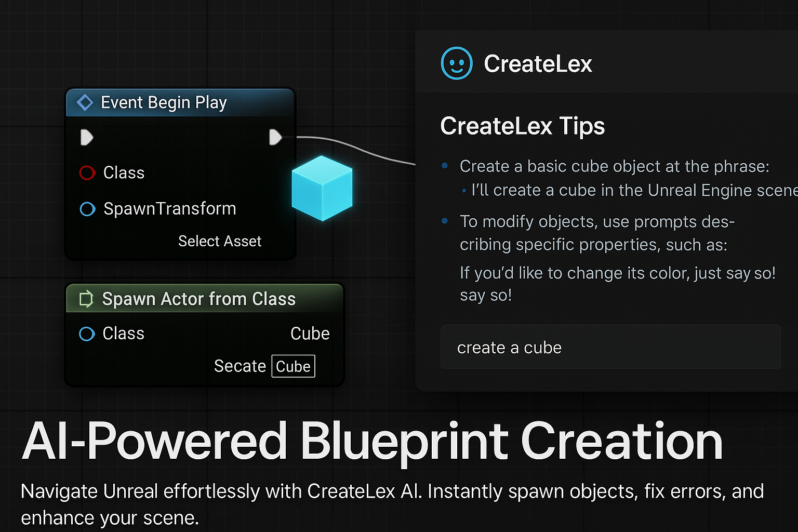Select the Class pin on Spawn Actor node
This screenshot has height=532, width=798.
pyautogui.click(x=86, y=334)
